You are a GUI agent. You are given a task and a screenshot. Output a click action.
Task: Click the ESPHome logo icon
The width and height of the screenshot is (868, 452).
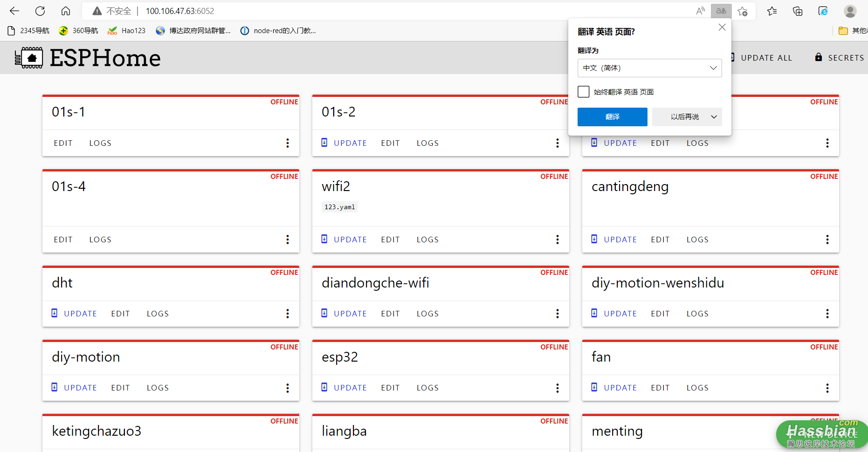coord(28,58)
